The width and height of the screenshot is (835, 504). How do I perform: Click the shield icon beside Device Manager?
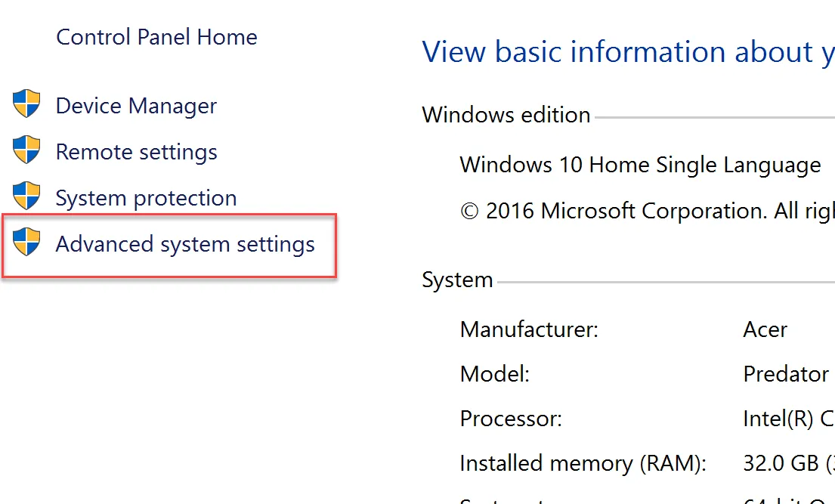coord(26,104)
